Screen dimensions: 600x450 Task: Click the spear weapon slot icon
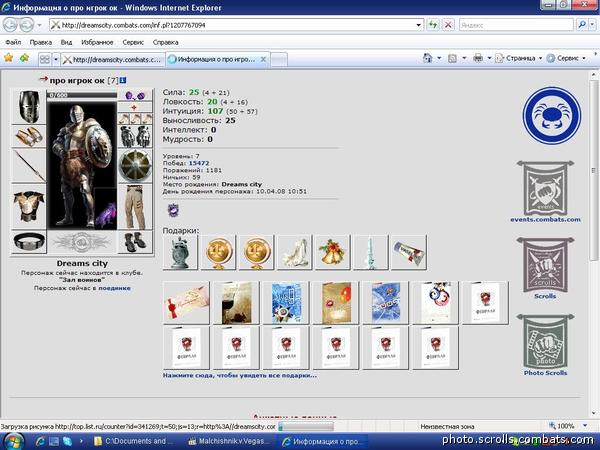(x=29, y=166)
